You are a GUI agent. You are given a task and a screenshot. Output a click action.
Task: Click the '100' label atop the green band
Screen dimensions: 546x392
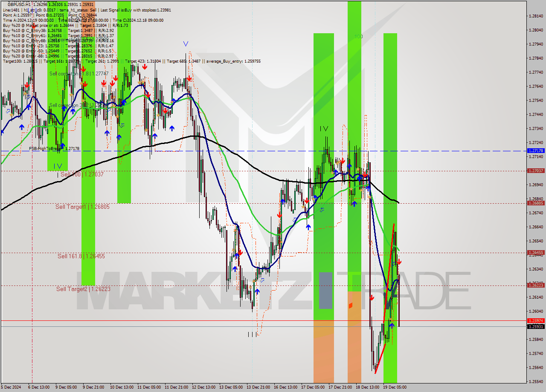[x=358, y=37]
